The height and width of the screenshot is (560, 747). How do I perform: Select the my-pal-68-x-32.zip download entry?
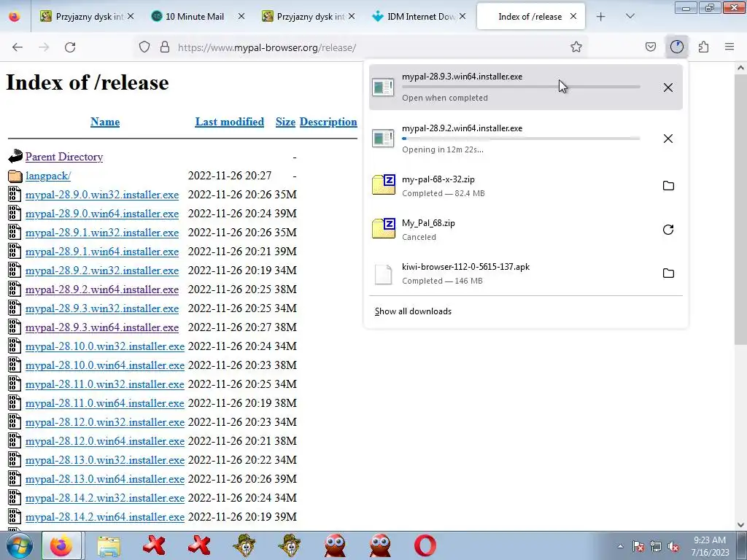[x=525, y=186]
